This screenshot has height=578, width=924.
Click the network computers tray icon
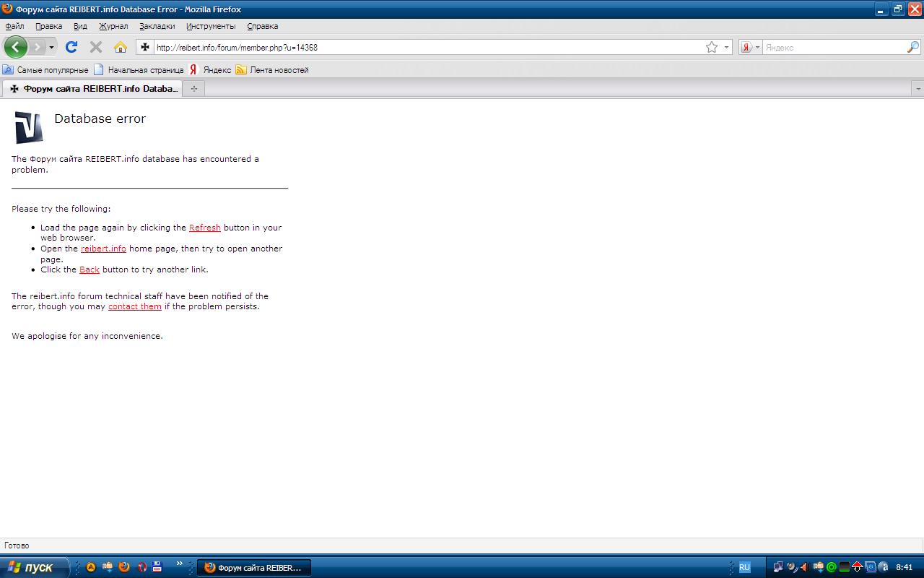[x=778, y=567]
